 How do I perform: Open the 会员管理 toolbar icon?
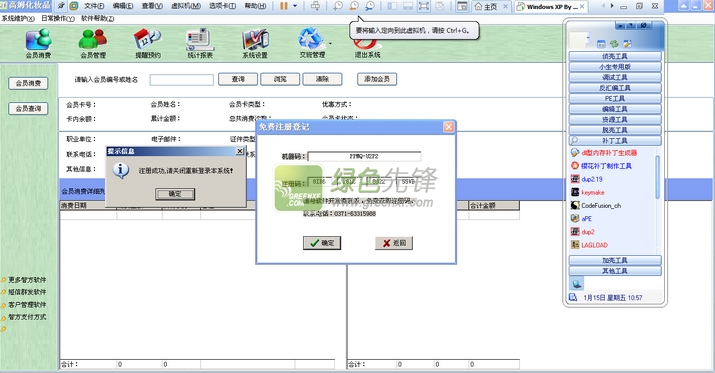93,43
